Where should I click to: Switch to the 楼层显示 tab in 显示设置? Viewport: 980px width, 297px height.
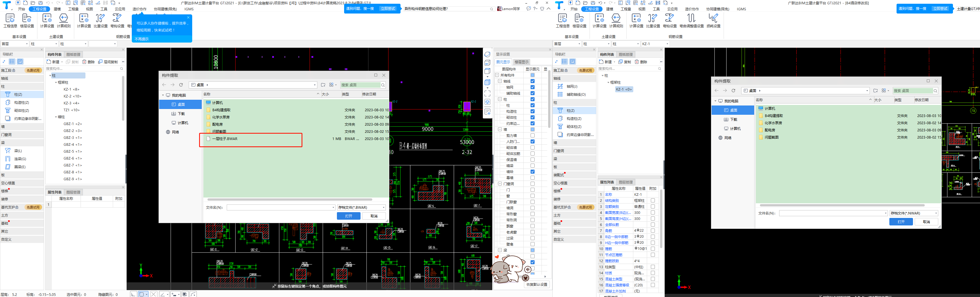[x=521, y=62]
